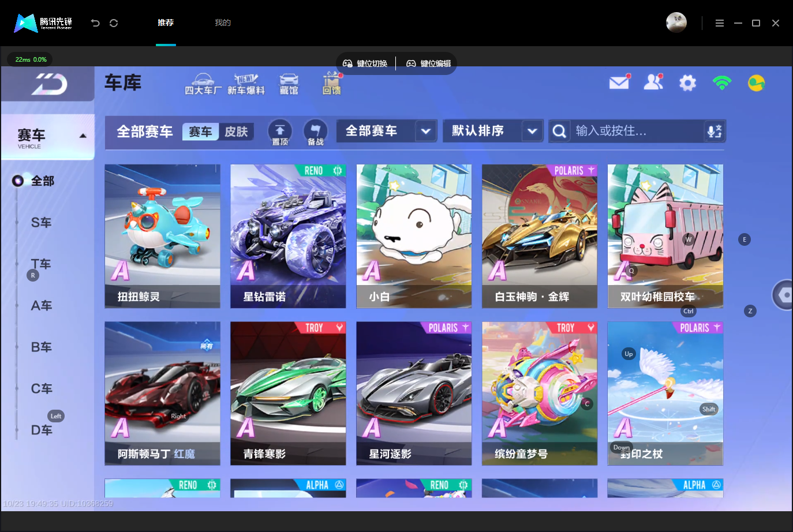
Task: Open the 回馈 gift reward icon
Action: coord(332,84)
